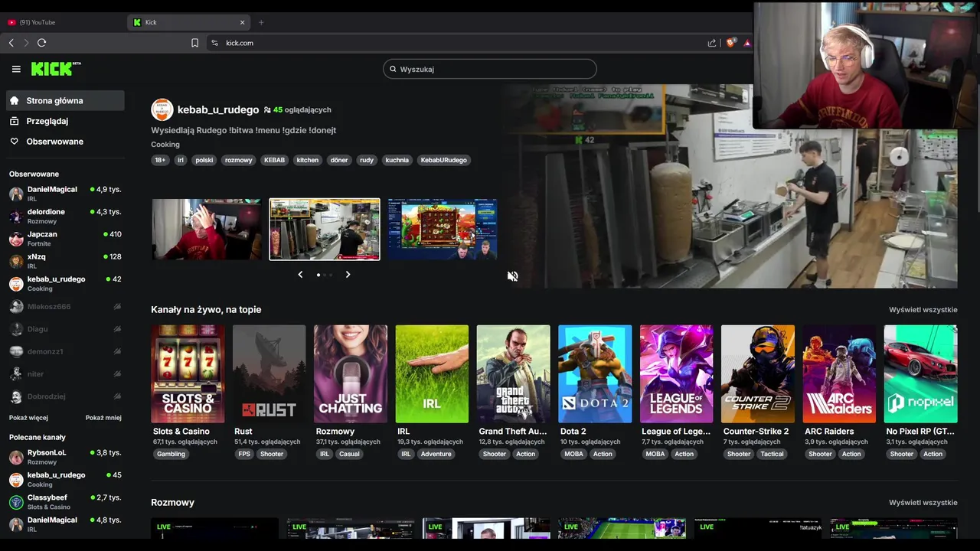Open the ARC Raiders category card
Viewport: 980px width, 551px height.
[x=839, y=374]
